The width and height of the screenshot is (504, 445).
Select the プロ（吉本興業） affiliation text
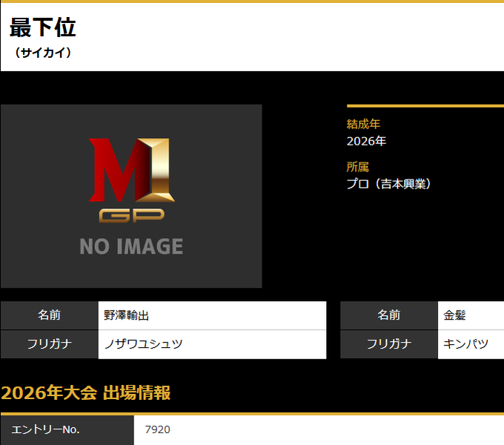point(388,184)
